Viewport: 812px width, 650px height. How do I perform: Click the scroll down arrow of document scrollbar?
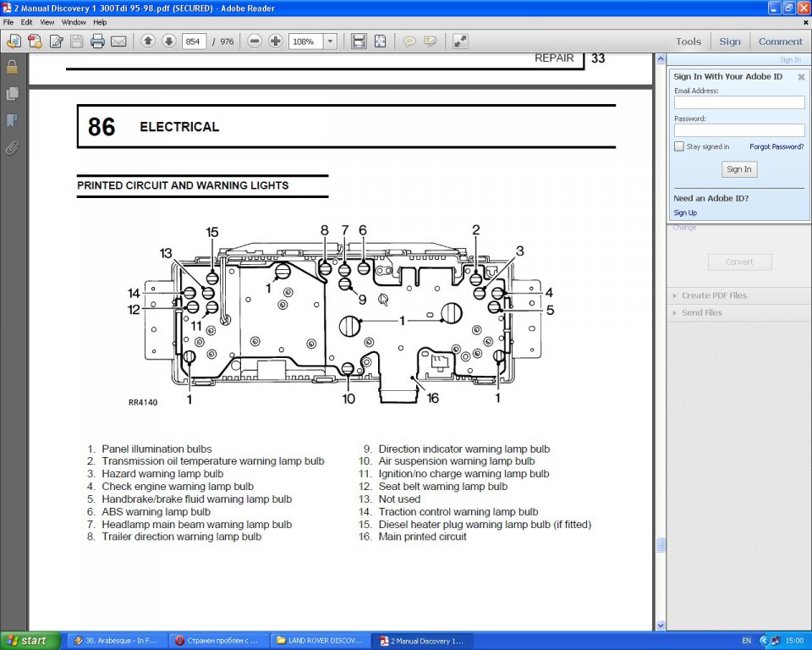(661, 625)
